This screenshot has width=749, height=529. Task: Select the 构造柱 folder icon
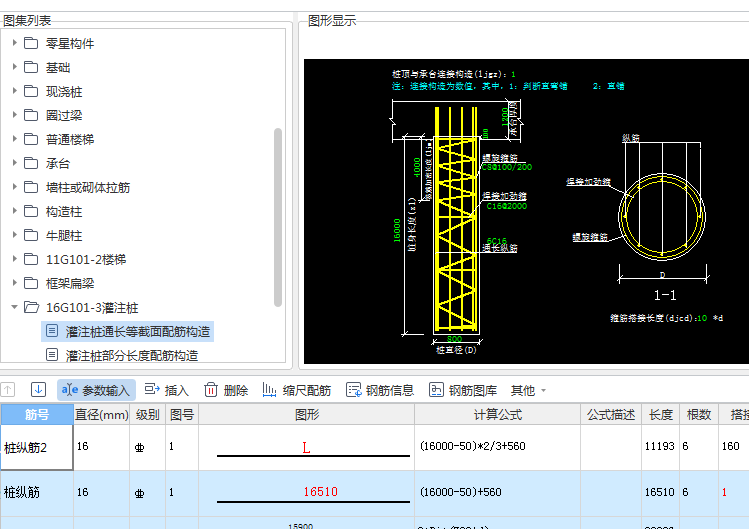coord(31,211)
